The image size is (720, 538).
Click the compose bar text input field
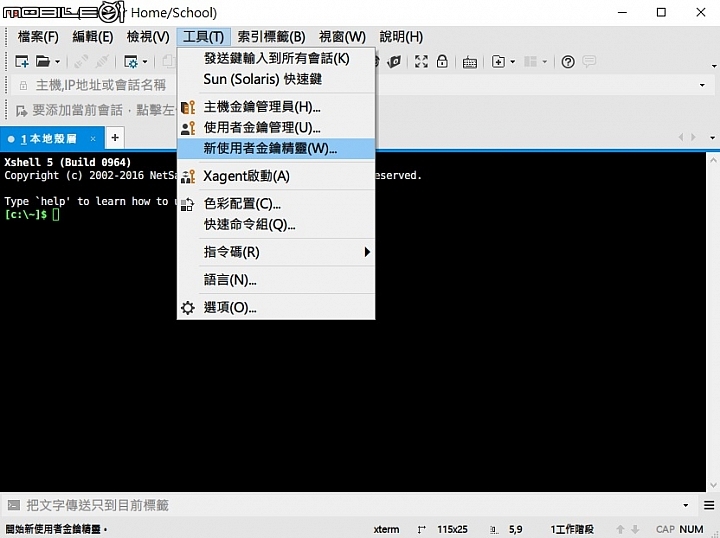point(351,505)
